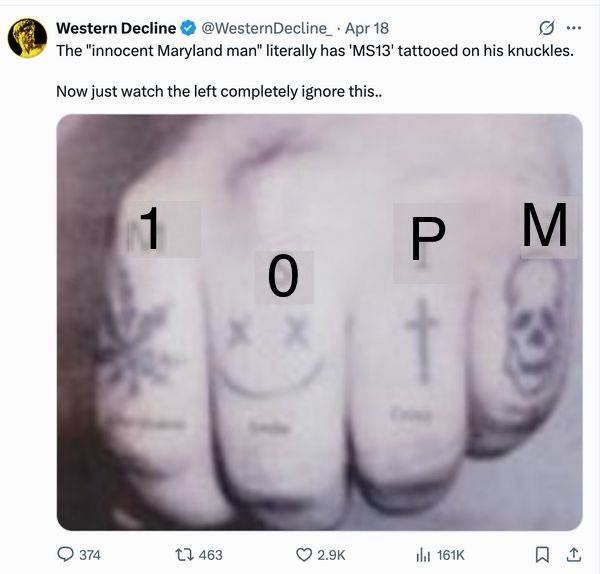The width and height of the screenshot is (600, 574).
Task: Click the tweet text about 'MS13' knuckles
Action: click(314, 49)
